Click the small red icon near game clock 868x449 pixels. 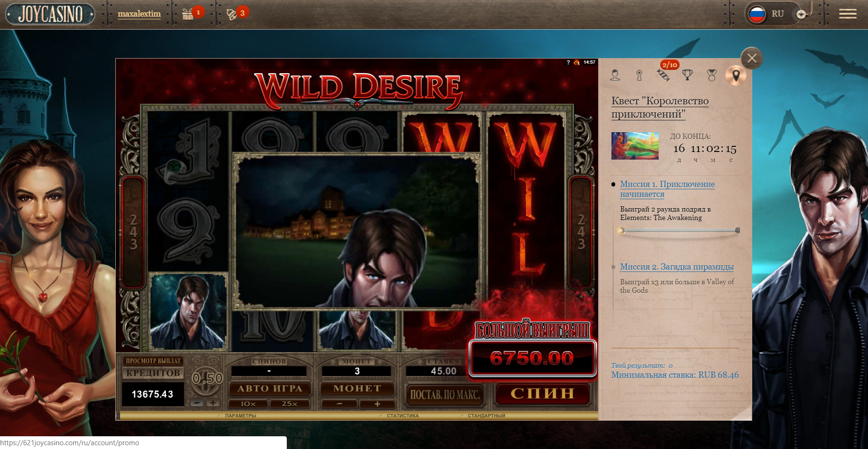click(576, 62)
